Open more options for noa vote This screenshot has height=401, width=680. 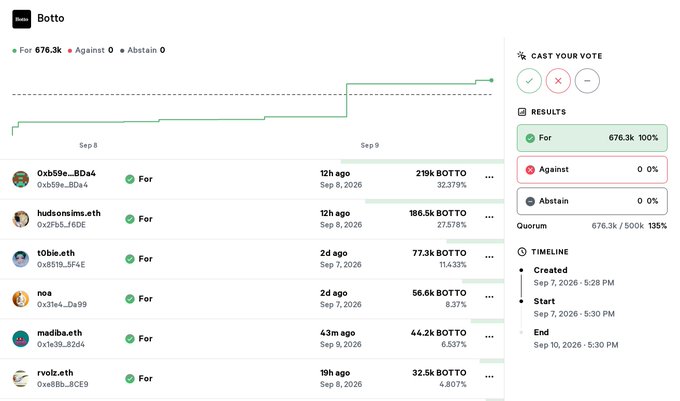click(x=489, y=297)
